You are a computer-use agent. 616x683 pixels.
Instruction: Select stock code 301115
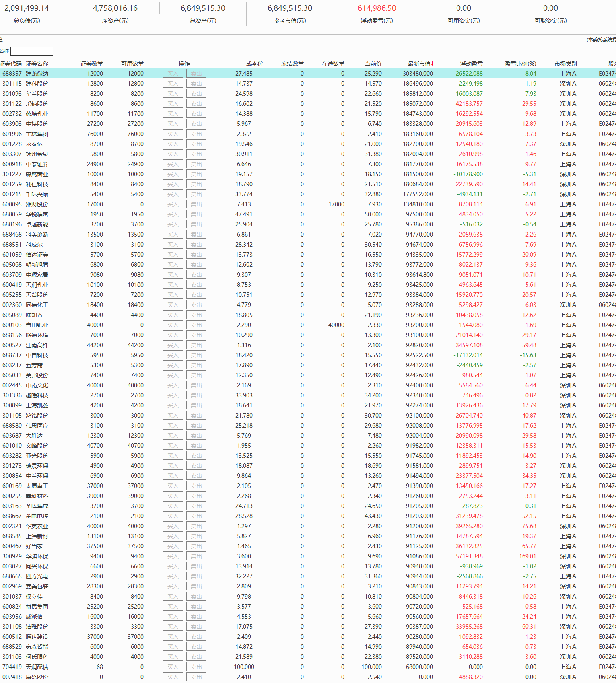point(12,84)
